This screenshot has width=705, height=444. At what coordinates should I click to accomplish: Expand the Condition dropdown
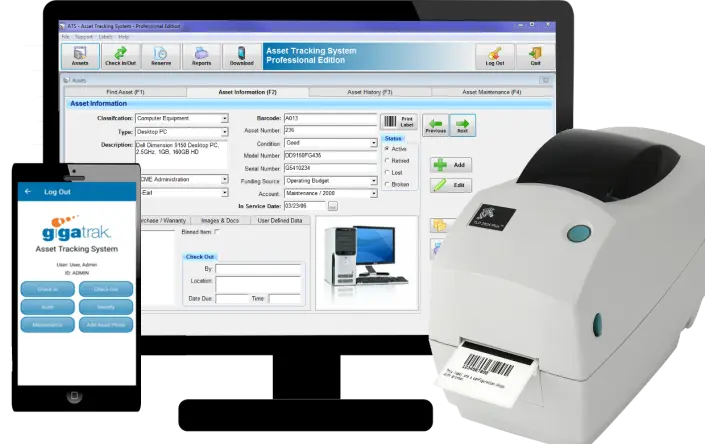[373, 143]
